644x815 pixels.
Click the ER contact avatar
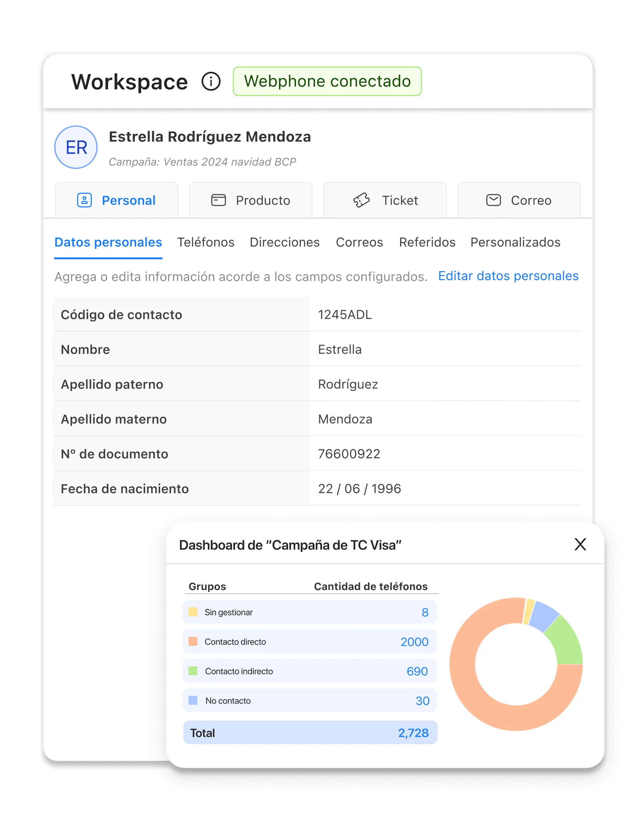tap(76, 147)
